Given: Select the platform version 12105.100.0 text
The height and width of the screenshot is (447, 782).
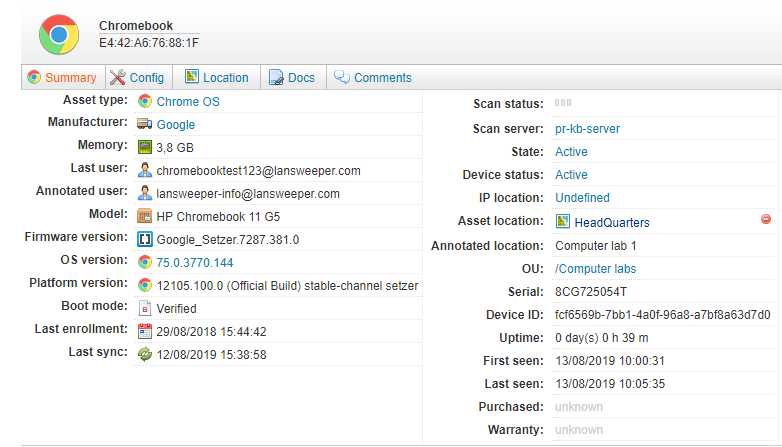Looking at the screenshot, I should pyautogui.click(x=287, y=286).
